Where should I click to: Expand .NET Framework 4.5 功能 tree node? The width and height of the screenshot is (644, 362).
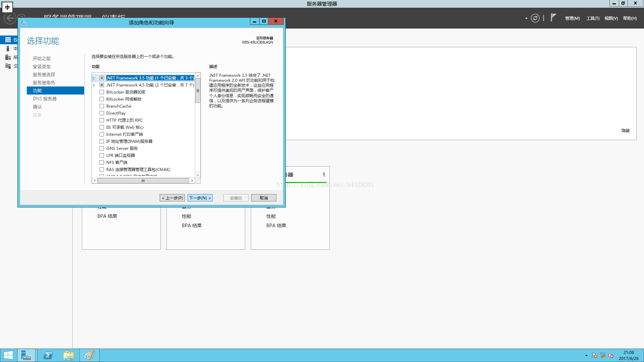coord(94,85)
